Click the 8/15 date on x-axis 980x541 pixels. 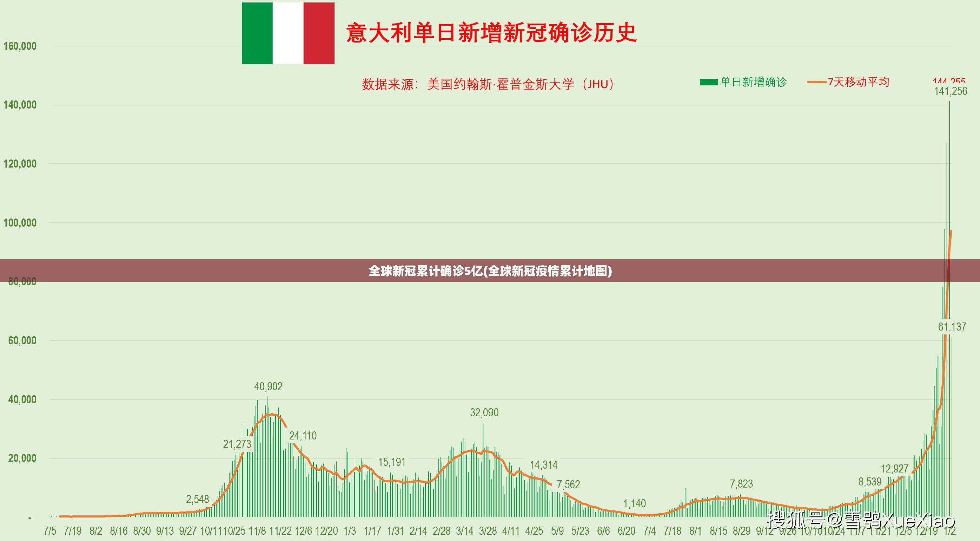click(718, 531)
